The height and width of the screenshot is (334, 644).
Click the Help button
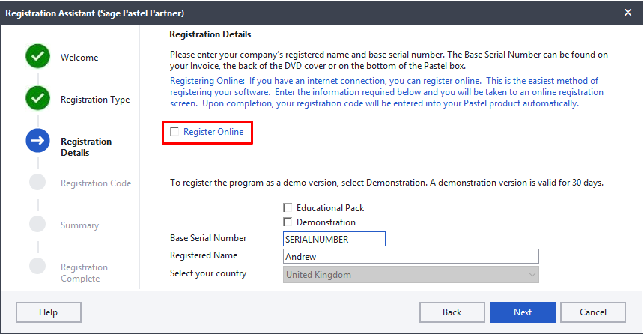(x=49, y=312)
